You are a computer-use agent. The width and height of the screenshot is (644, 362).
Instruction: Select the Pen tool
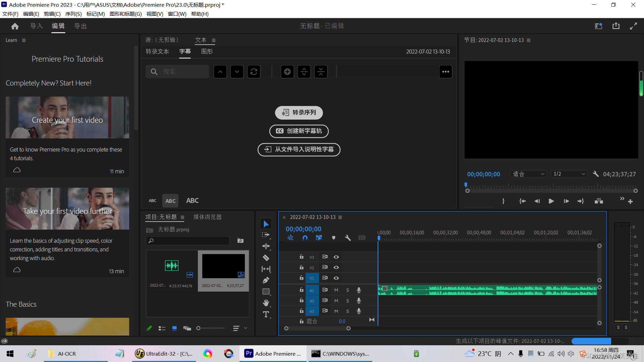[266, 280]
